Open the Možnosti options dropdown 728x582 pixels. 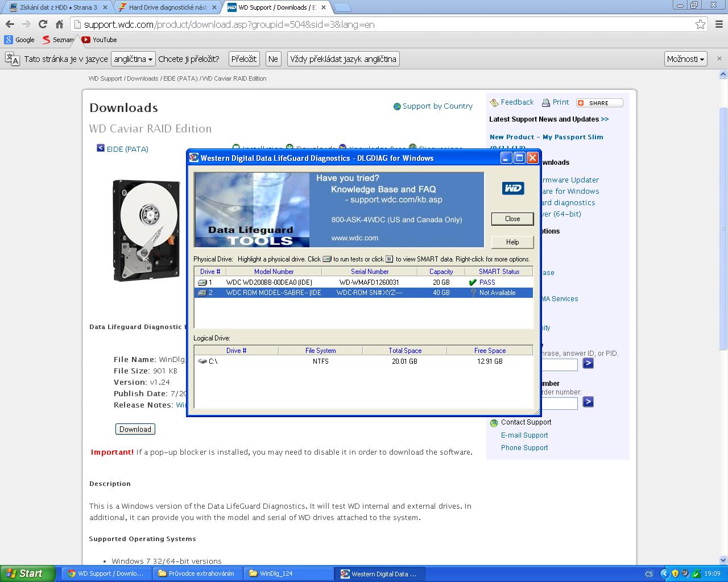(x=686, y=59)
